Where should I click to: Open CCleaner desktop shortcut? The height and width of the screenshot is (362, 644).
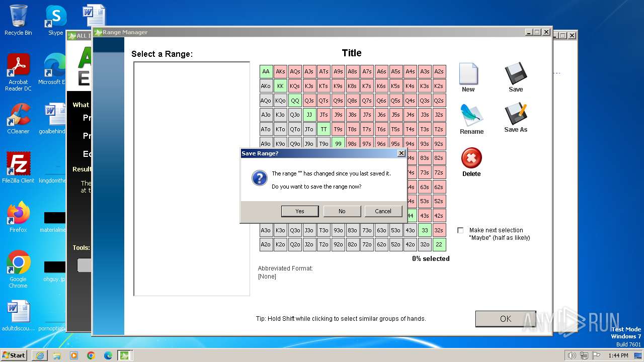coord(18,118)
